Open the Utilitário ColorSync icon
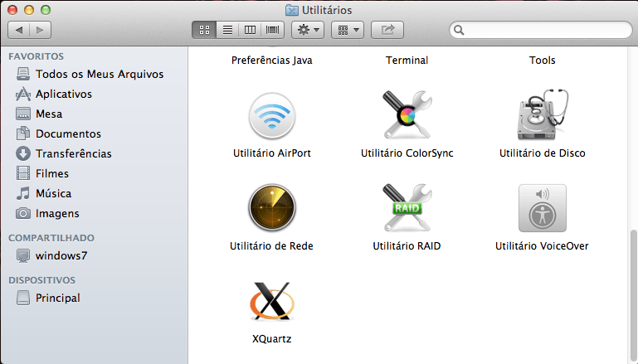 [407, 116]
